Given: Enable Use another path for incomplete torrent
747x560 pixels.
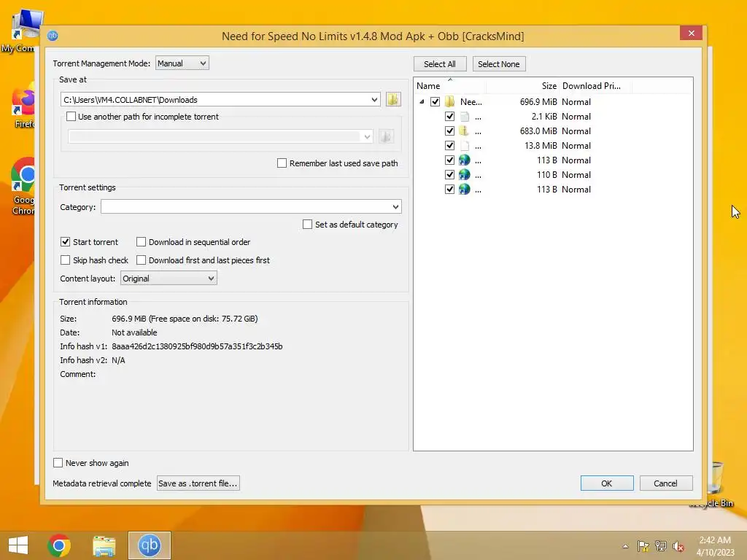Looking at the screenshot, I should pos(71,117).
